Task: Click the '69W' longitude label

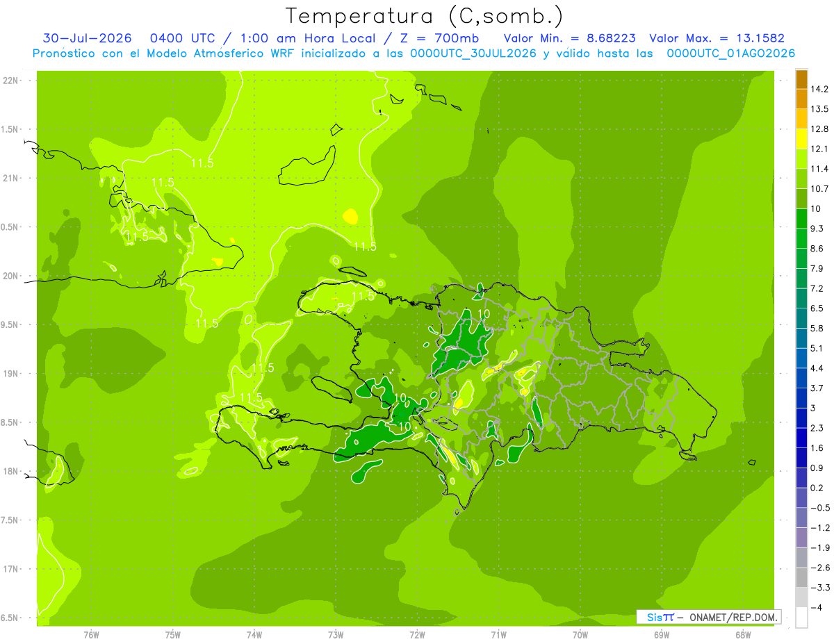Action: (x=662, y=634)
